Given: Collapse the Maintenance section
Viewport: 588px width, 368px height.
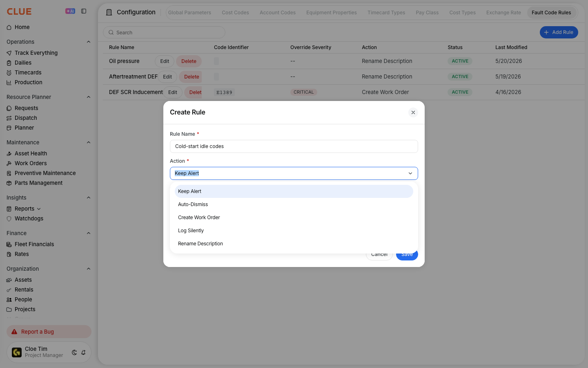Looking at the screenshot, I should pyautogui.click(x=89, y=142).
